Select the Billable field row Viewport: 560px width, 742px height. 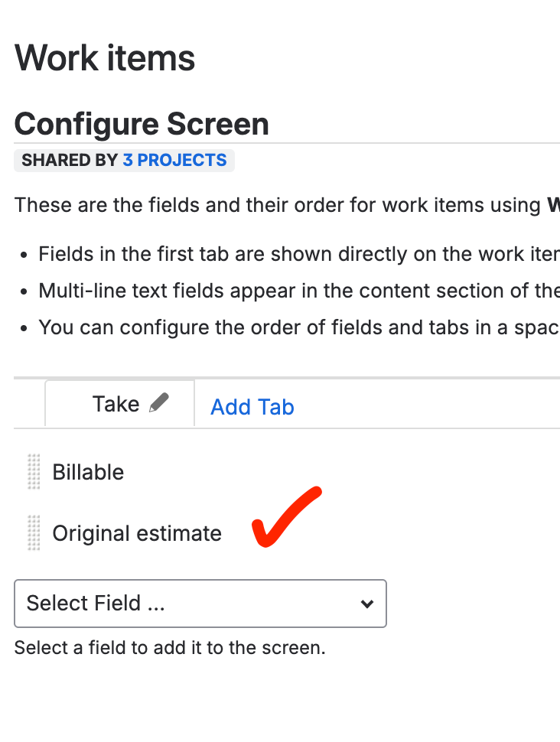(x=88, y=472)
